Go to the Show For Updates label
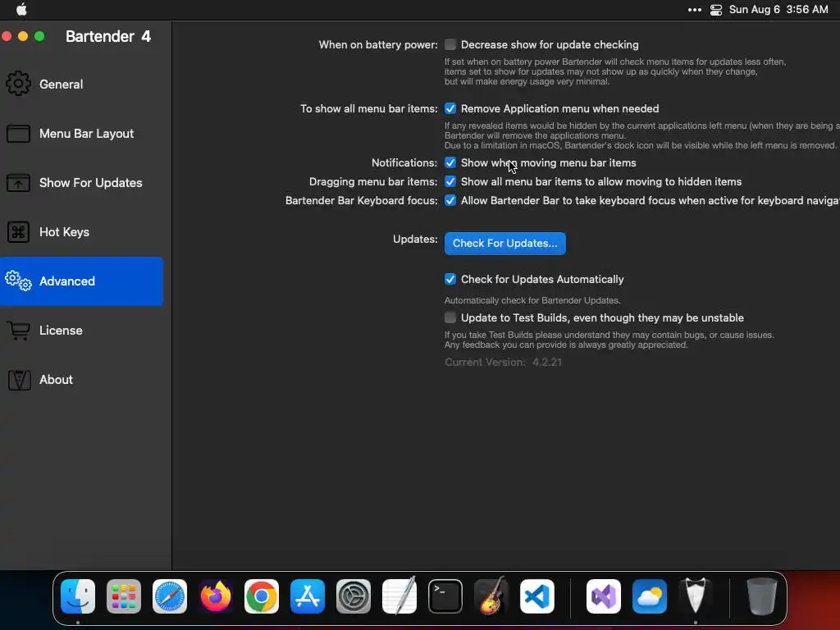The height and width of the screenshot is (630, 840). click(x=90, y=183)
